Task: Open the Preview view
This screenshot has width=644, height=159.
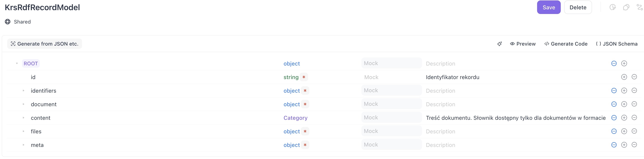Action: point(523,44)
